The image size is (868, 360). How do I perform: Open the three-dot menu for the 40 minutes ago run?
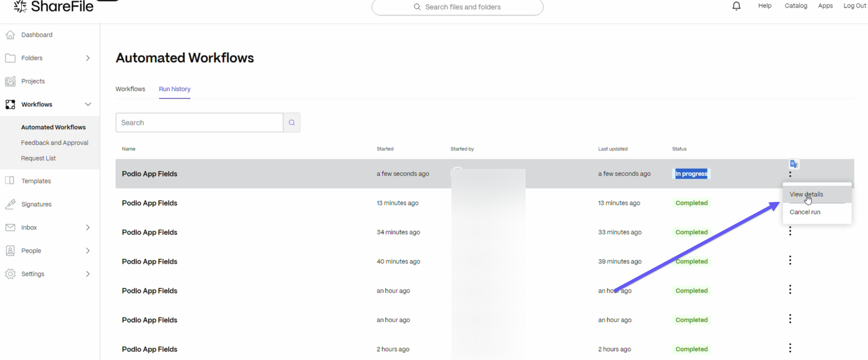(x=790, y=260)
